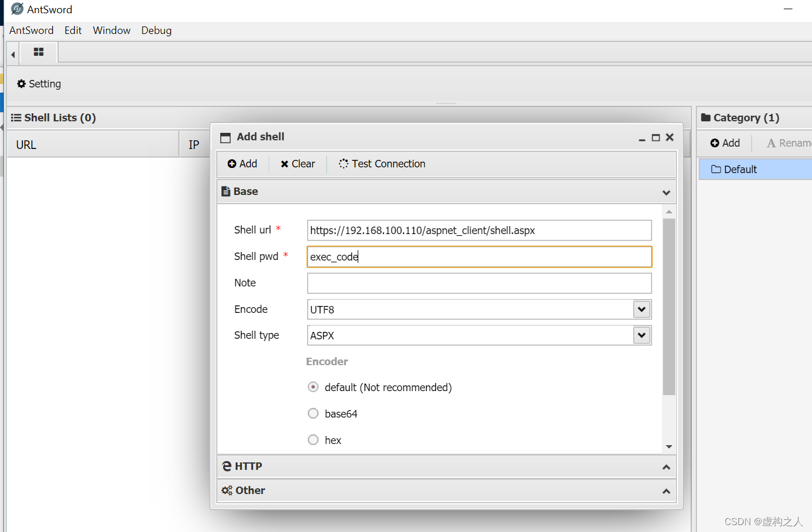Click Test Connection button
This screenshot has height=532, width=812.
click(x=382, y=164)
